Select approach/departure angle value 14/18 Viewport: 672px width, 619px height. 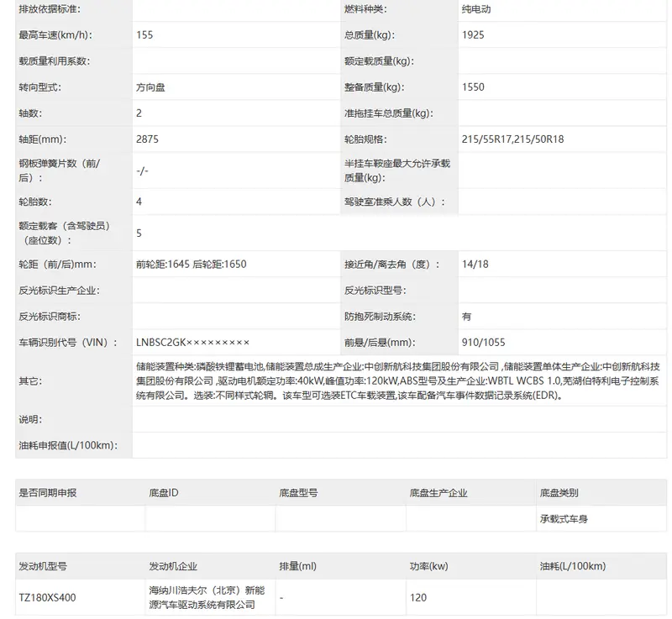coord(475,264)
